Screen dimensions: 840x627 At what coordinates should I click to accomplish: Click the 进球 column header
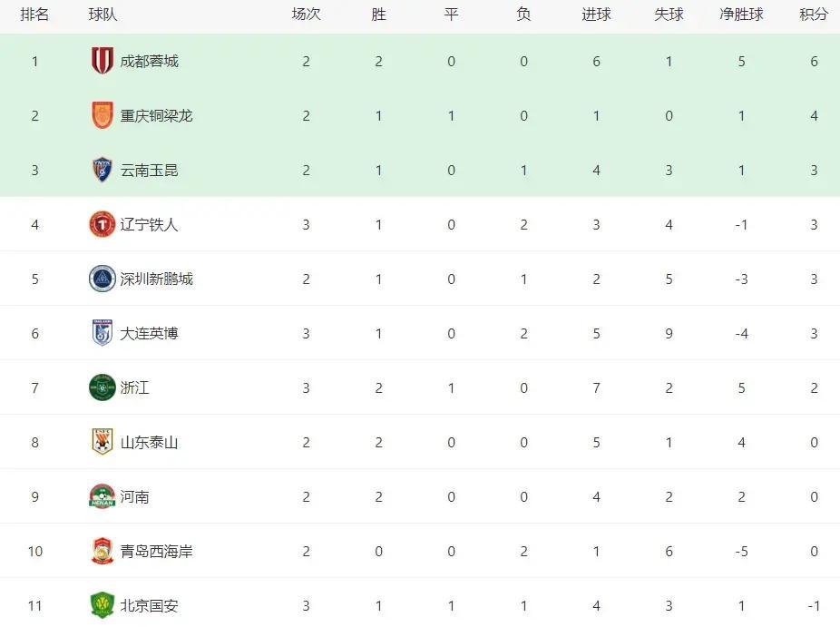[x=596, y=15]
